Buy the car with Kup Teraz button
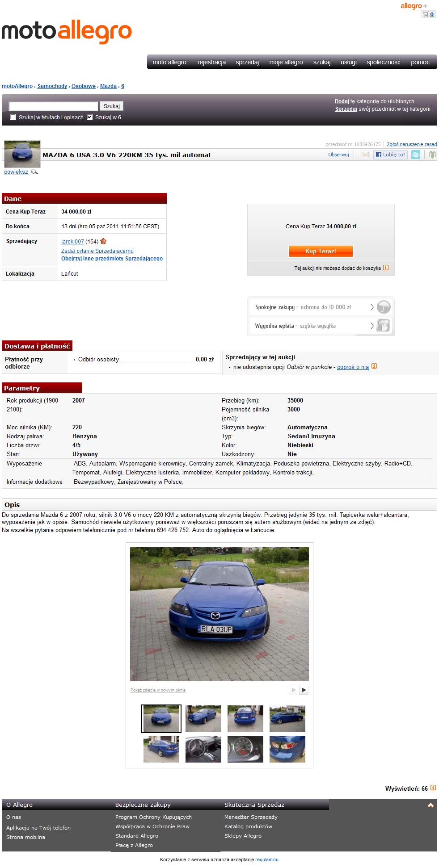Image resolution: width=439 pixels, height=868 pixels. (x=321, y=251)
